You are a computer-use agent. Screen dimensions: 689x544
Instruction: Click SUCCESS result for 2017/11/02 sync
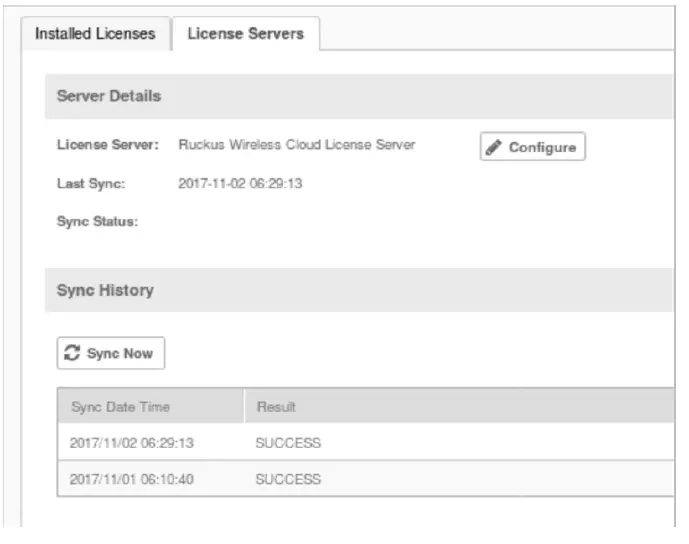(x=288, y=443)
